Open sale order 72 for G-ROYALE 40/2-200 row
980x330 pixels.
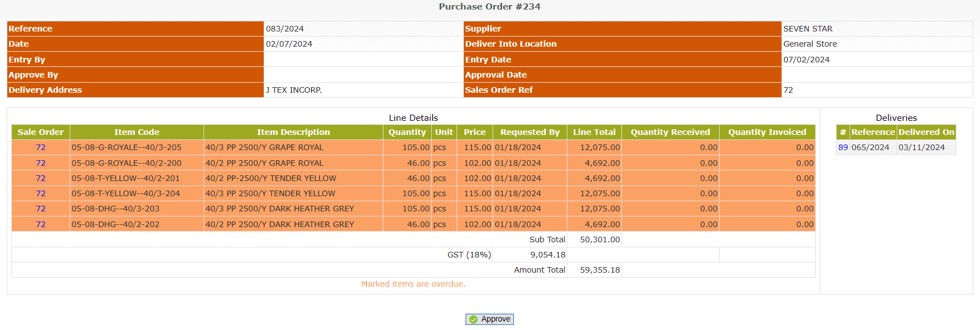click(40, 163)
